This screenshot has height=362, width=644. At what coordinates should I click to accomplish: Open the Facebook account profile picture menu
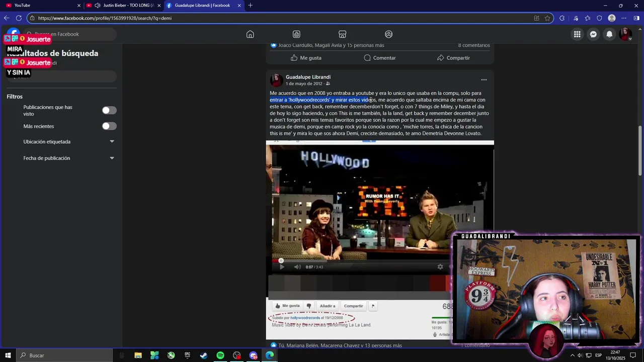[625, 34]
